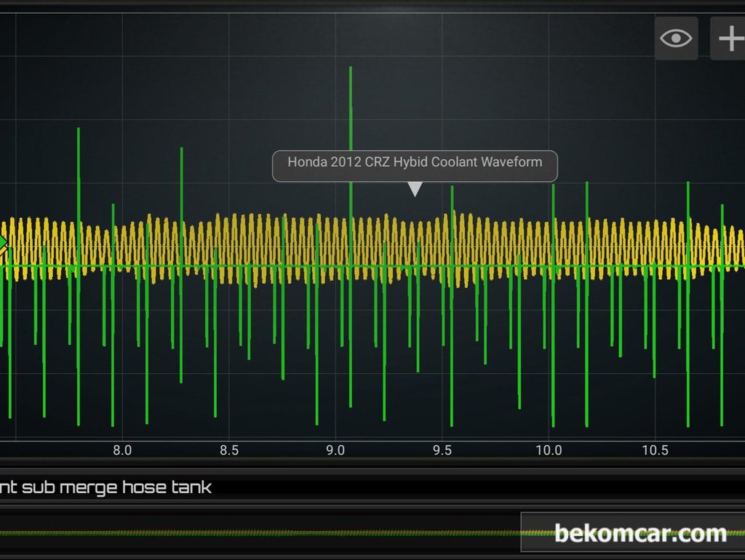Click the 8.0 time axis label
The height and width of the screenshot is (560, 745).
pos(122,450)
